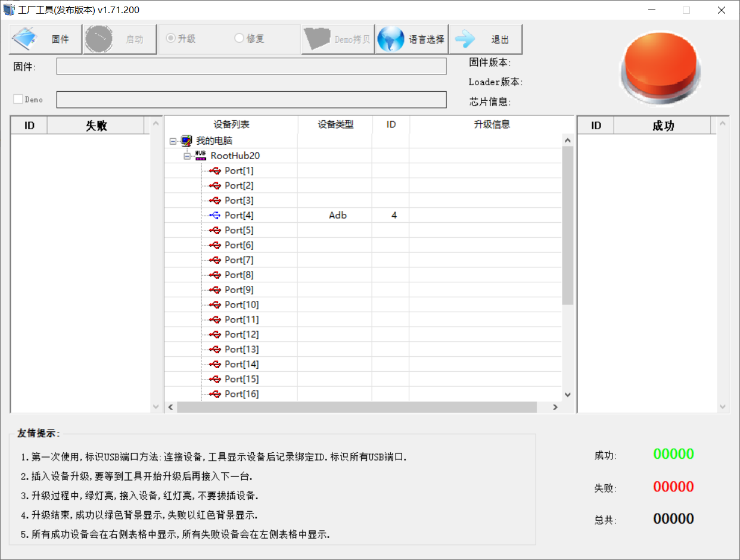Click the 固件 path input field

click(x=251, y=66)
